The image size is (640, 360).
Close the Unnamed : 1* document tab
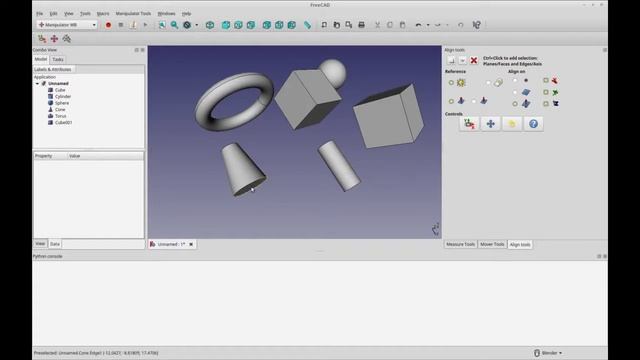coord(191,244)
